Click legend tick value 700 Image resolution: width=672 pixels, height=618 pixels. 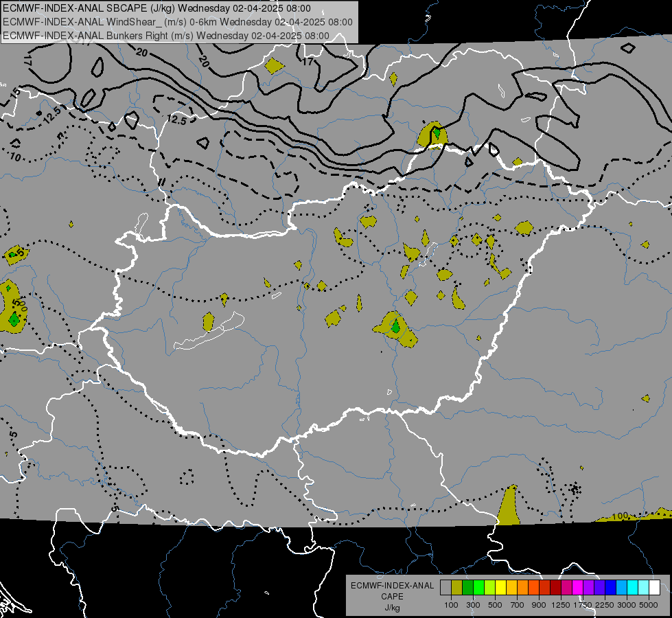(518, 605)
